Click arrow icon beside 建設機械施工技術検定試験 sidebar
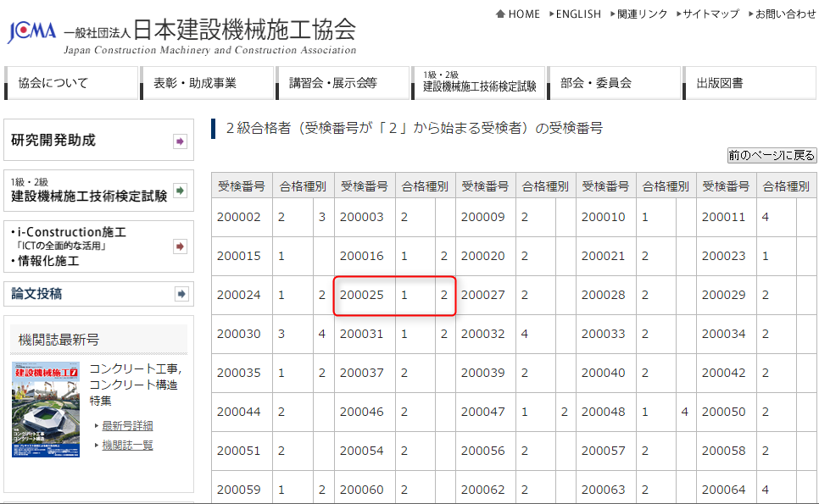 (180, 191)
